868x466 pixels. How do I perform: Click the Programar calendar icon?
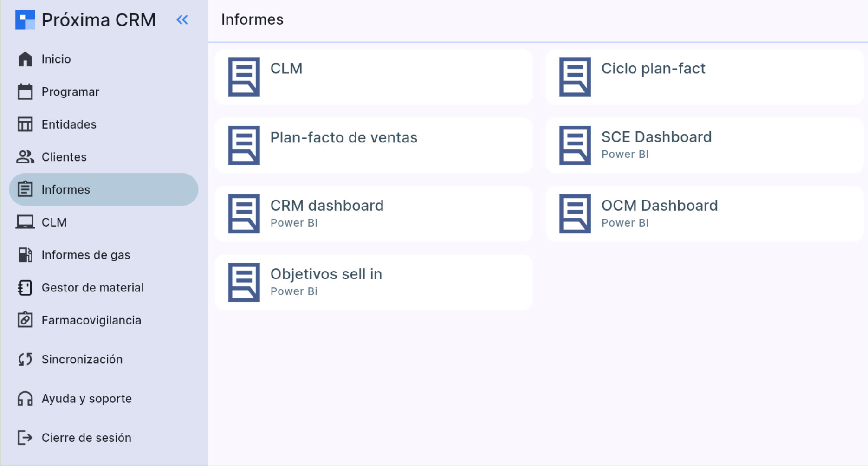tap(25, 92)
